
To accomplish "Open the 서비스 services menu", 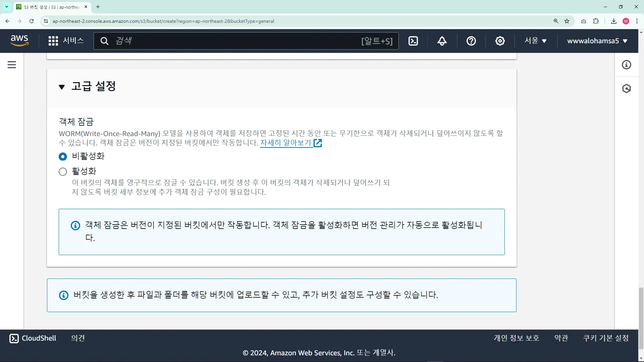I will point(66,41).
